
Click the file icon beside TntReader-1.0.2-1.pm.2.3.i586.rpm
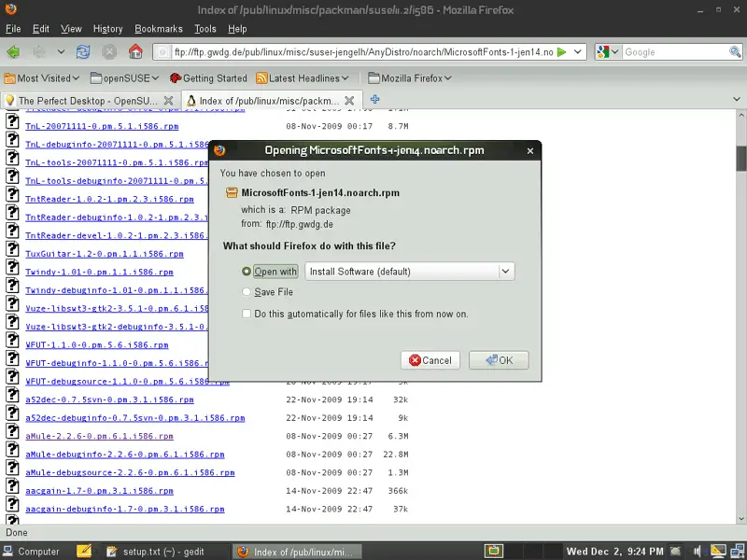coord(12,194)
